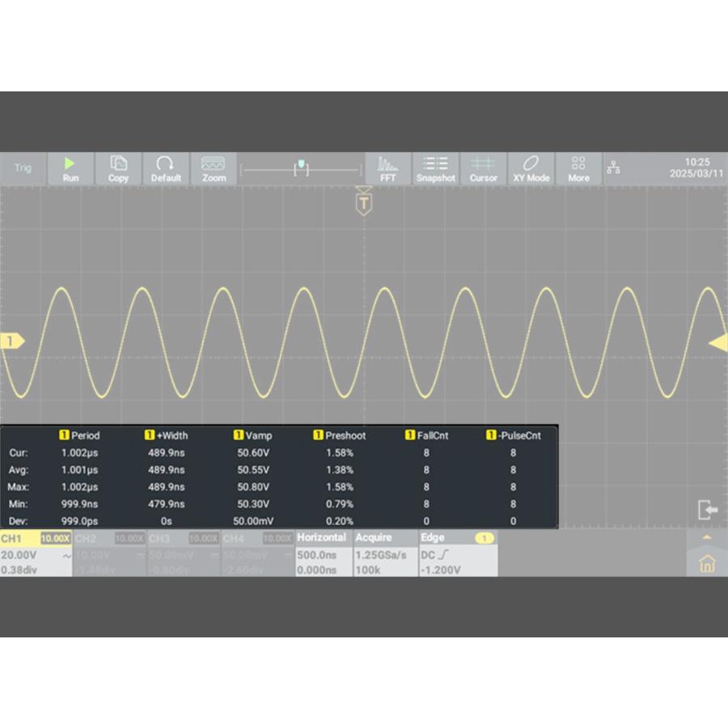
Task: Select the FallCnt measurement column header
Action: [x=426, y=435]
